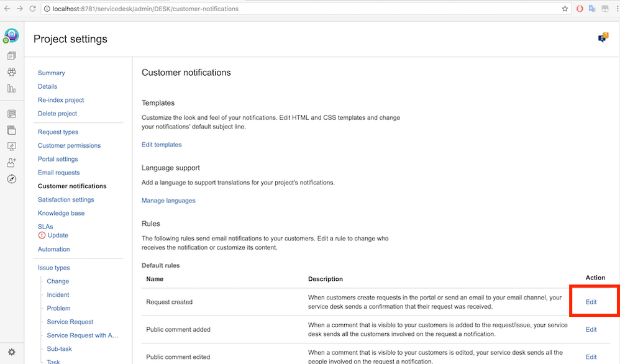The height and width of the screenshot is (364, 620).
Task: Click the invite person icon in sidebar
Action: (x=11, y=163)
